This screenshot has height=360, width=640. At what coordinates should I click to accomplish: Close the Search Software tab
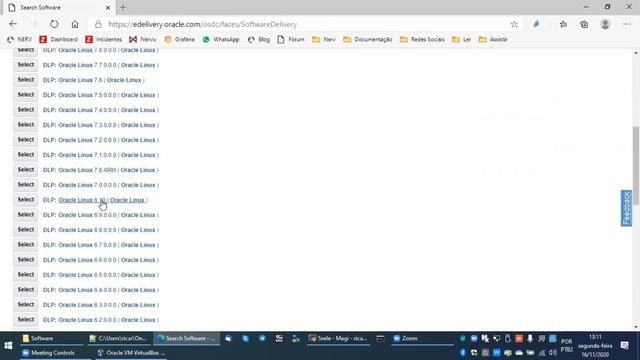click(x=108, y=7)
